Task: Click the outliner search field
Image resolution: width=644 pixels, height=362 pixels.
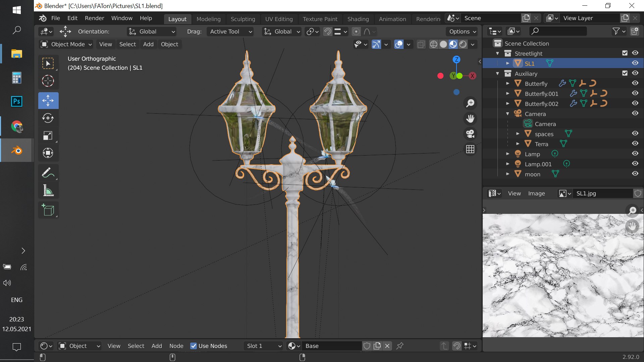Action: 558,31
